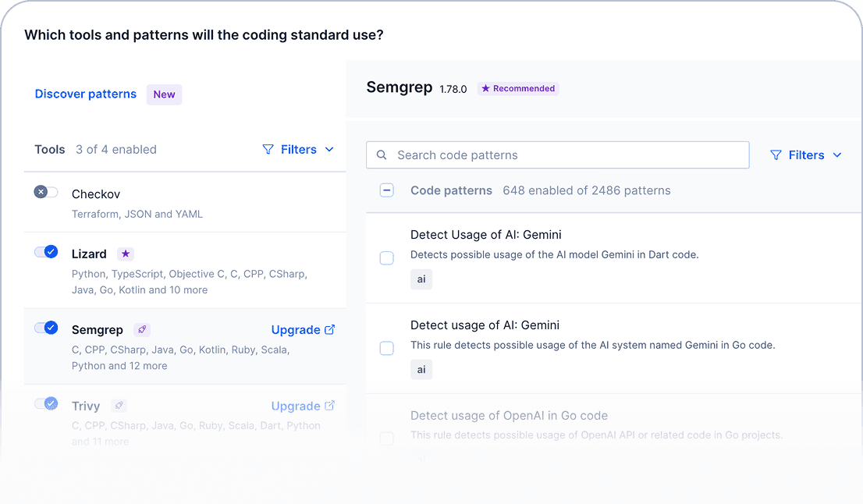Click the Recommended badge next to Semgrep
The width and height of the screenshot is (863, 504).
(x=518, y=89)
